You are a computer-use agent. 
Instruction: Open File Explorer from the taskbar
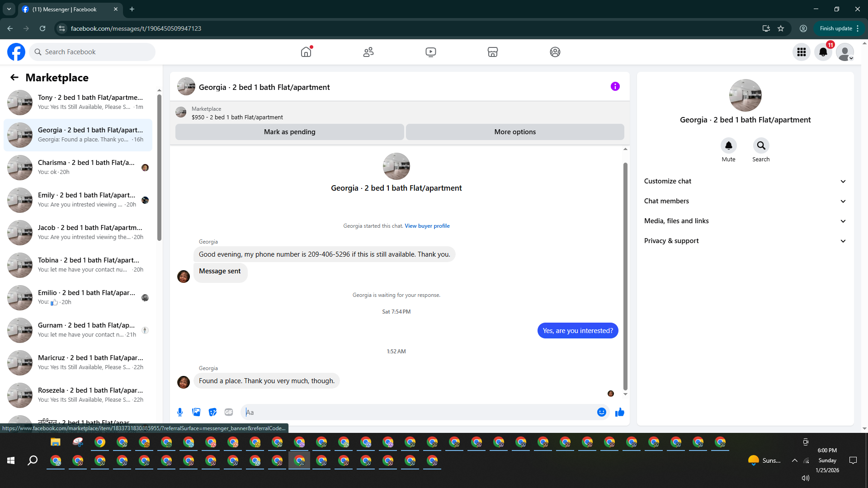click(55, 442)
